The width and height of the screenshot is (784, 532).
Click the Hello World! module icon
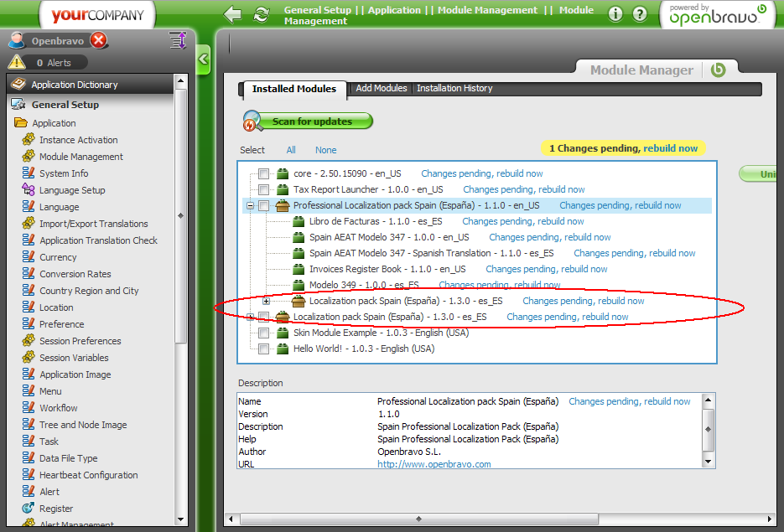tap(283, 349)
